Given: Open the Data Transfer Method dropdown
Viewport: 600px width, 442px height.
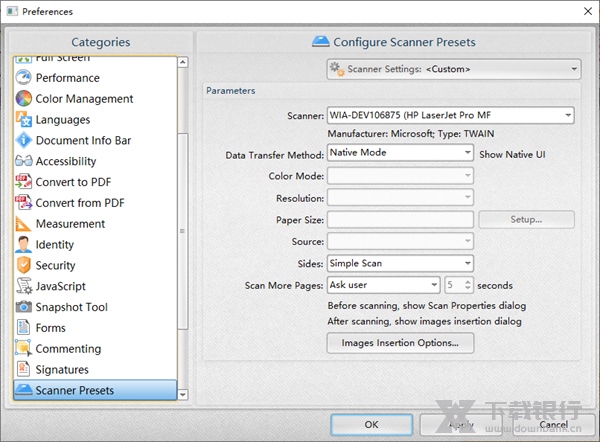Looking at the screenshot, I should coord(400,153).
